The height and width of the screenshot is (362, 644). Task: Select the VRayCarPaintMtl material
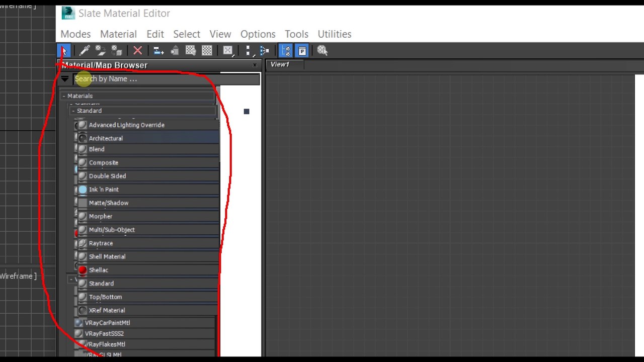[144, 323]
